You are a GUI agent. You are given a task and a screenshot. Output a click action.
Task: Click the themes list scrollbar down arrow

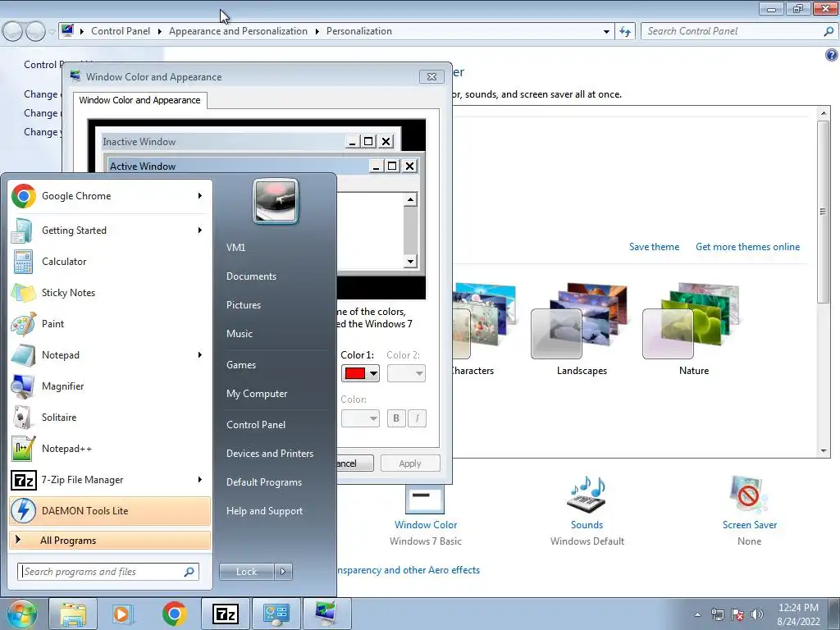point(824,451)
